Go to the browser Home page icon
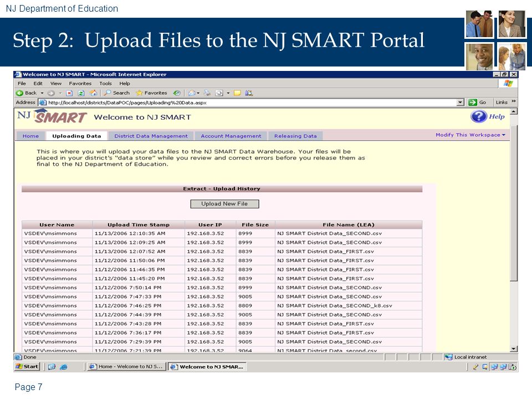This screenshot has height=399, width=532. pyautogui.click(x=93, y=93)
